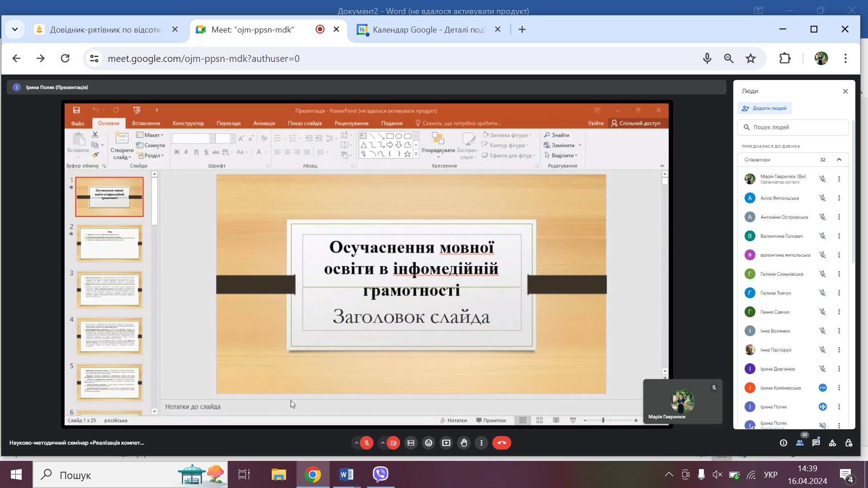Show hidden tray icons chevron
868x488 pixels.
(669, 474)
